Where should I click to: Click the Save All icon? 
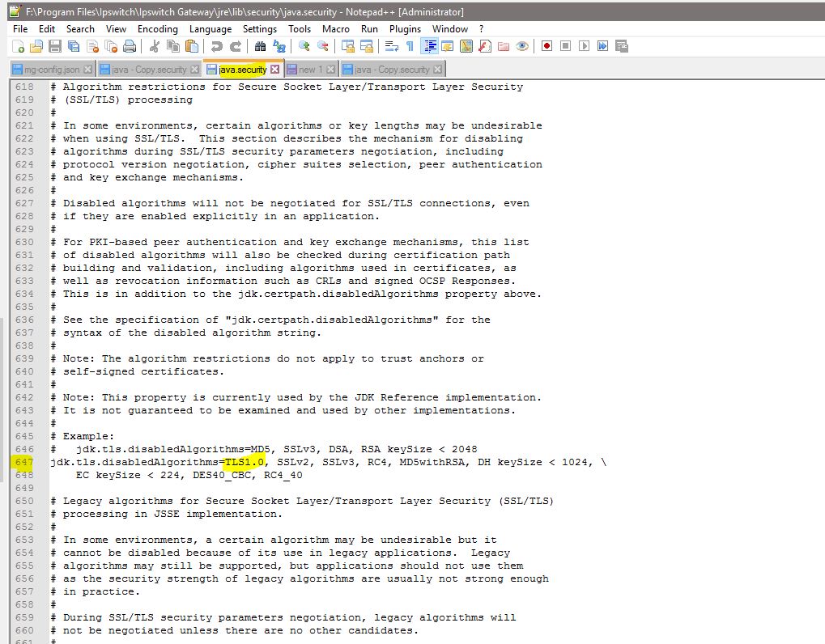[x=74, y=46]
